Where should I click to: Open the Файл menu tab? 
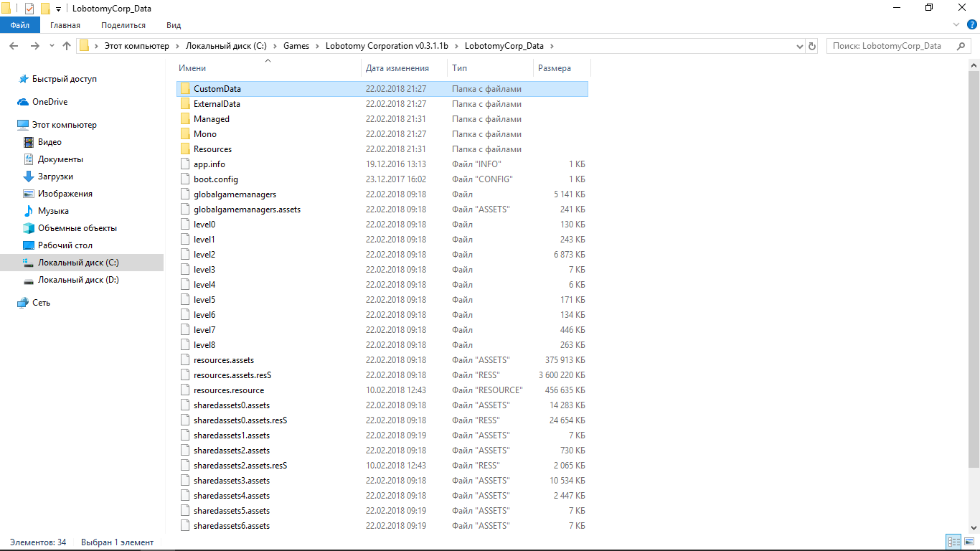pos(19,25)
